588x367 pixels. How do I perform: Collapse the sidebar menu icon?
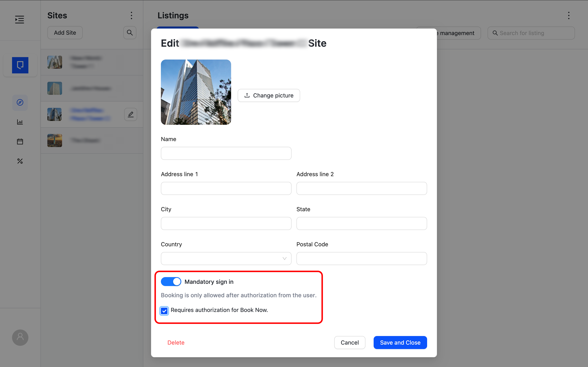[20, 19]
